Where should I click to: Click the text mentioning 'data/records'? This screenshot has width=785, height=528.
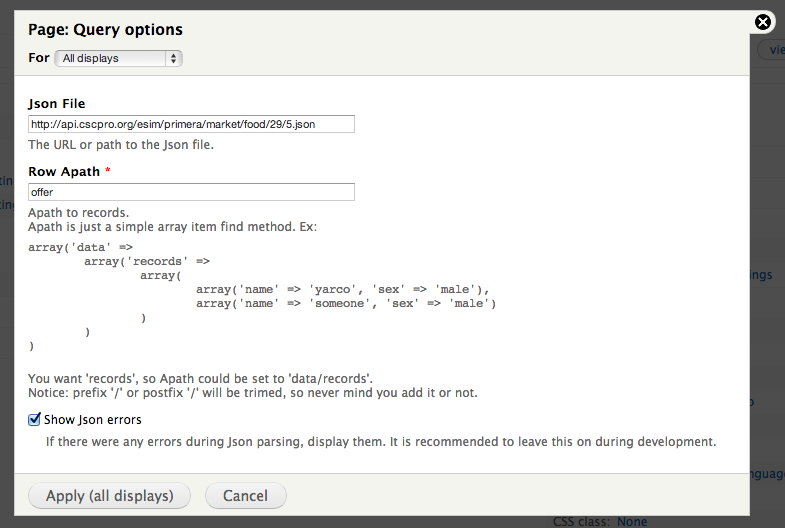point(200,379)
